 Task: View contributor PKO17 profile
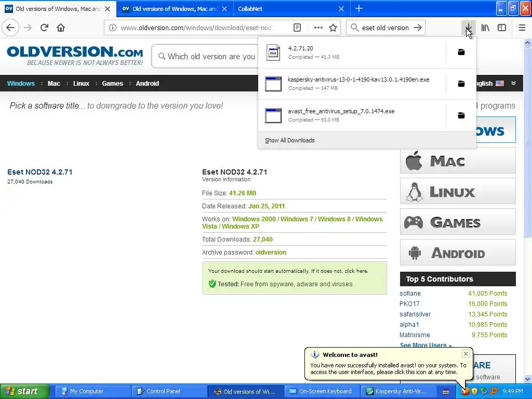pyautogui.click(x=409, y=304)
